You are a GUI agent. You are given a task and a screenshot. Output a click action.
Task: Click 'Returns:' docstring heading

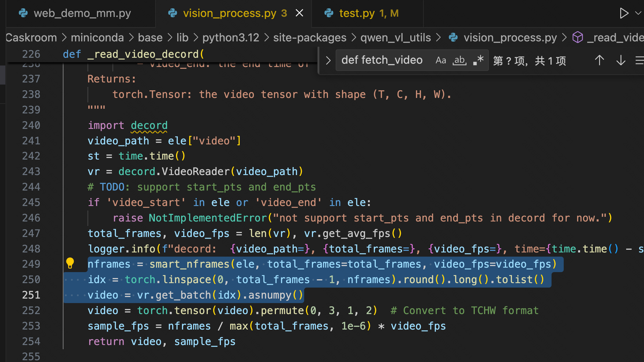tap(112, 79)
